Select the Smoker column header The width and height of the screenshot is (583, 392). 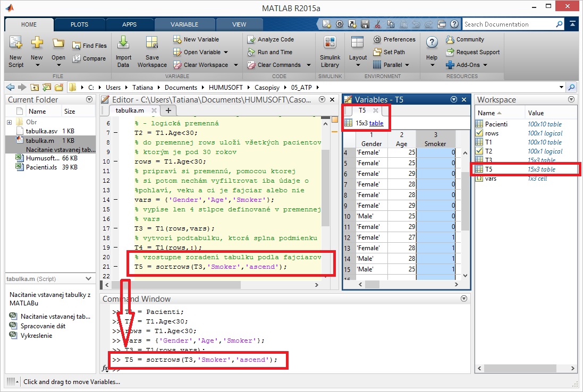pyautogui.click(x=435, y=140)
